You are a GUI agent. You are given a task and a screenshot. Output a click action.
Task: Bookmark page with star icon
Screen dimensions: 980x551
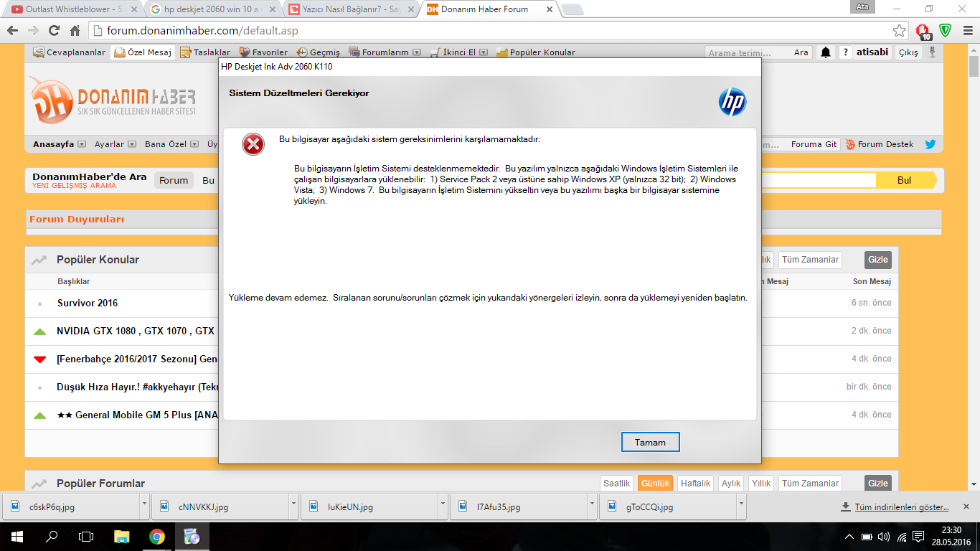[899, 31]
